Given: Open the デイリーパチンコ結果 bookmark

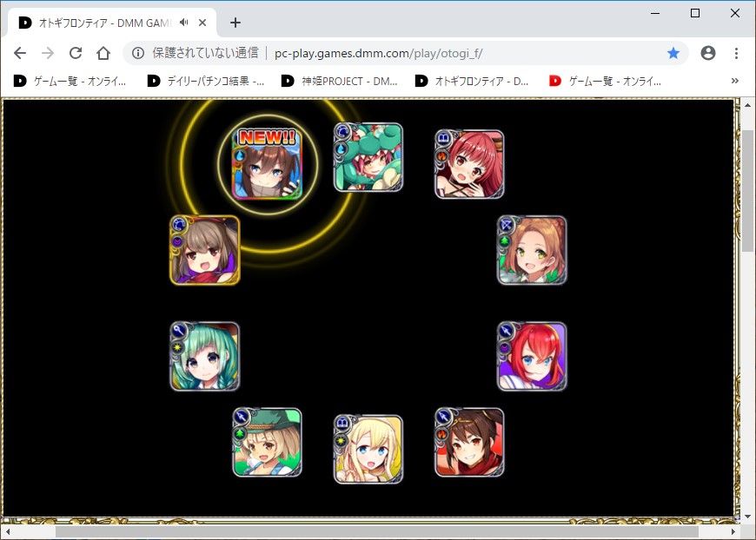Looking at the screenshot, I should (206, 81).
